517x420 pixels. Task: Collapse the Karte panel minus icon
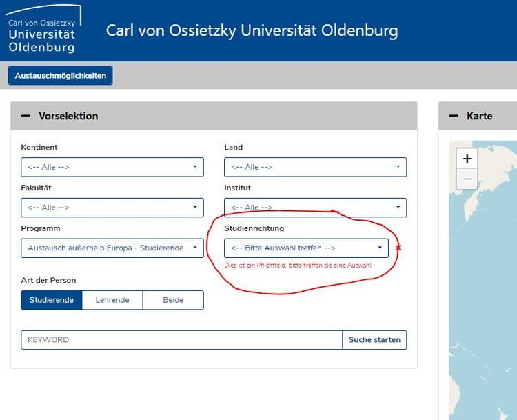pyautogui.click(x=454, y=116)
